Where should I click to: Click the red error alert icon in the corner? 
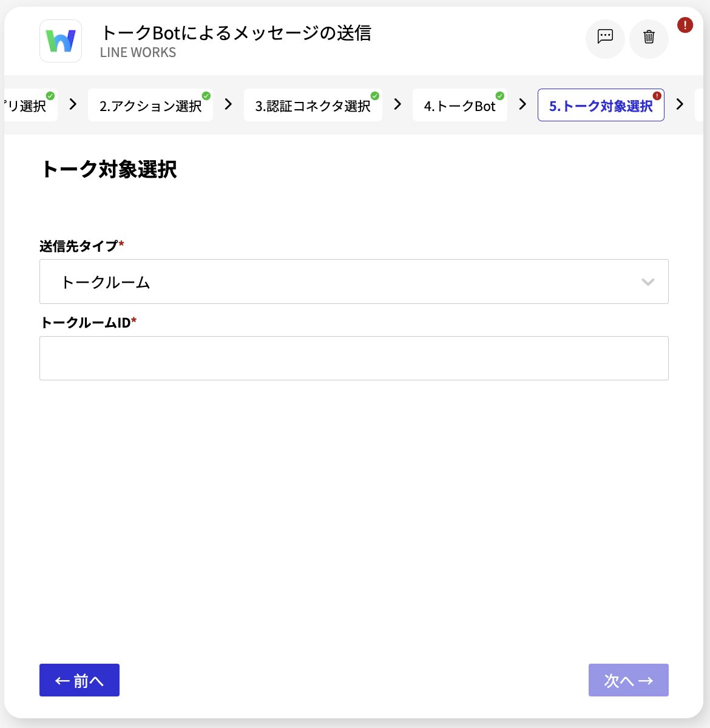[685, 25]
